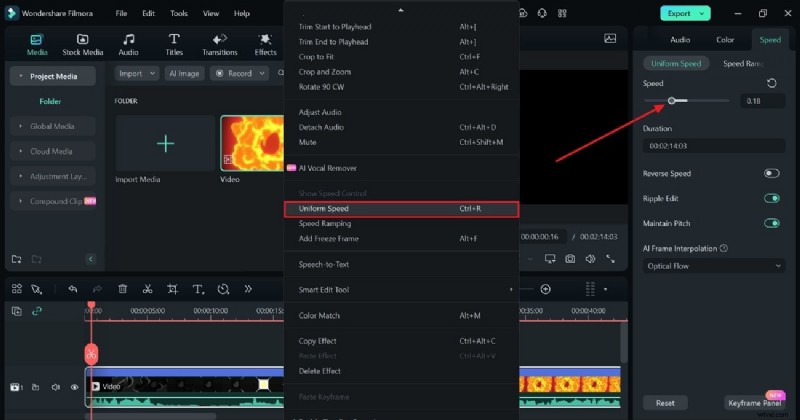Choose Uniform Speed in the context menu

pos(401,209)
